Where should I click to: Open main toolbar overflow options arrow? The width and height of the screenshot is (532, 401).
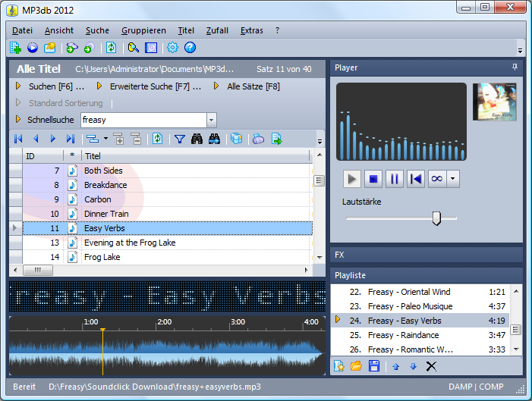[x=520, y=51]
